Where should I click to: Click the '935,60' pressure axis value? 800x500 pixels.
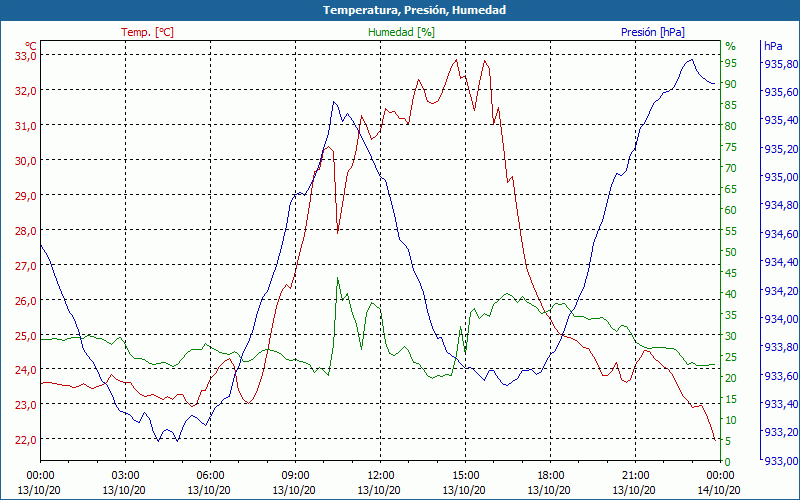pos(780,92)
